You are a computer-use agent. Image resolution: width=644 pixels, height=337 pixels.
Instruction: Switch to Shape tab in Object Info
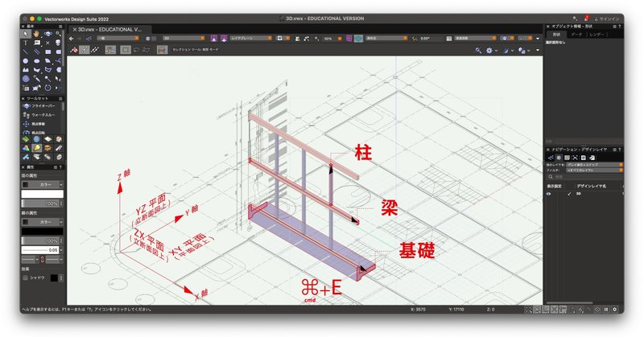[556, 35]
